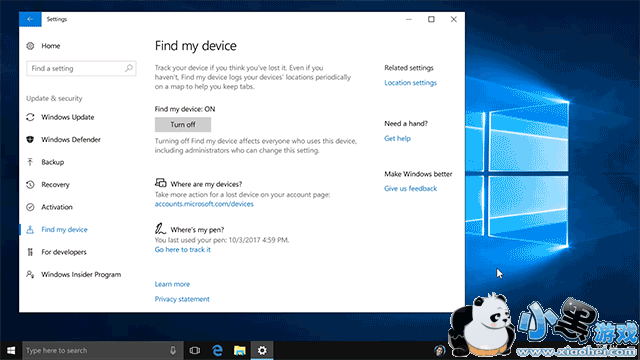640x360 pixels.
Task: Open the accounts.microsoft.com/devices link
Action: click(x=204, y=204)
